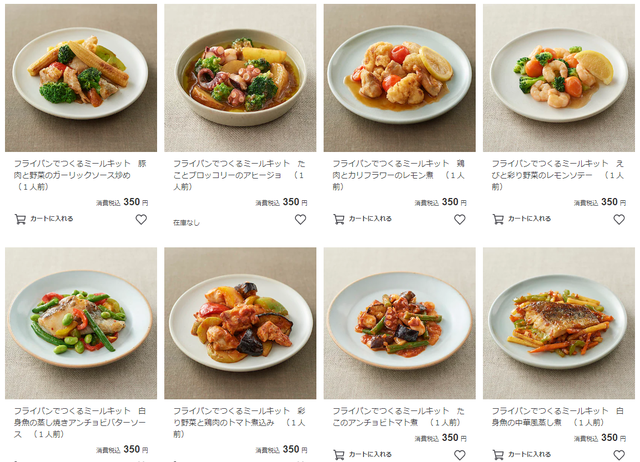Open colorful vegetables chicken tomato stew title
The width and height of the screenshot is (640, 462).
point(240,422)
